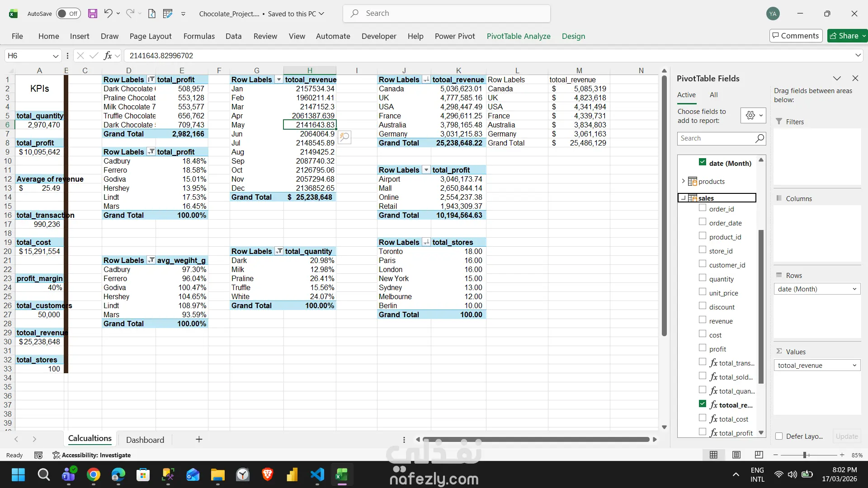Collapse the sales table in field list
This screenshot has width=868, height=488.
click(683, 198)
